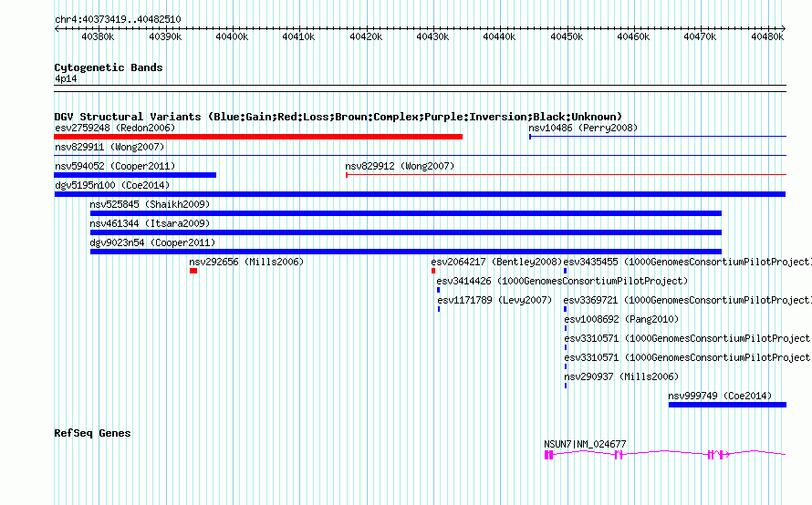Select the small red nsv292656 (Mills2006) feature
Image resolution: width=812 pixels, height=505 pixels.
[193, 271]
